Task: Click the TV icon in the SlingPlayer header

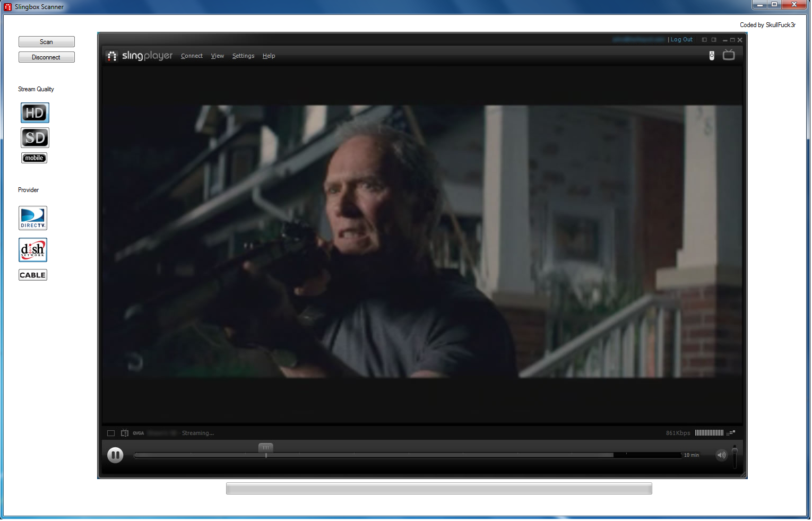Action: (729, 55)
